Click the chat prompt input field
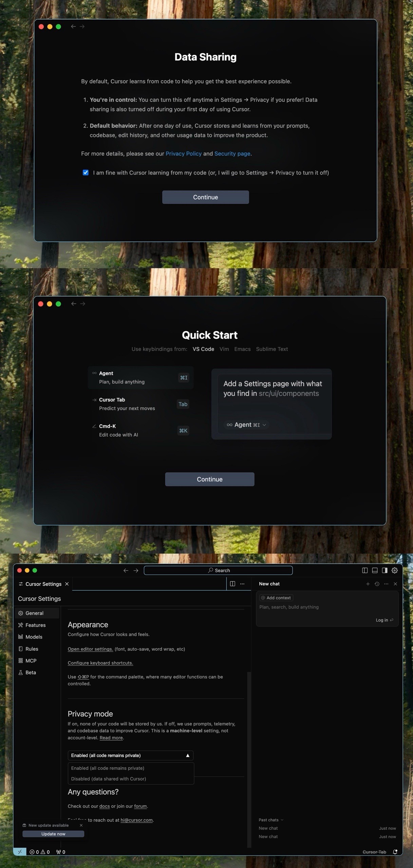The height and width of the screenshot is (868, 413). pyautogui.click(x=327, y=607)
